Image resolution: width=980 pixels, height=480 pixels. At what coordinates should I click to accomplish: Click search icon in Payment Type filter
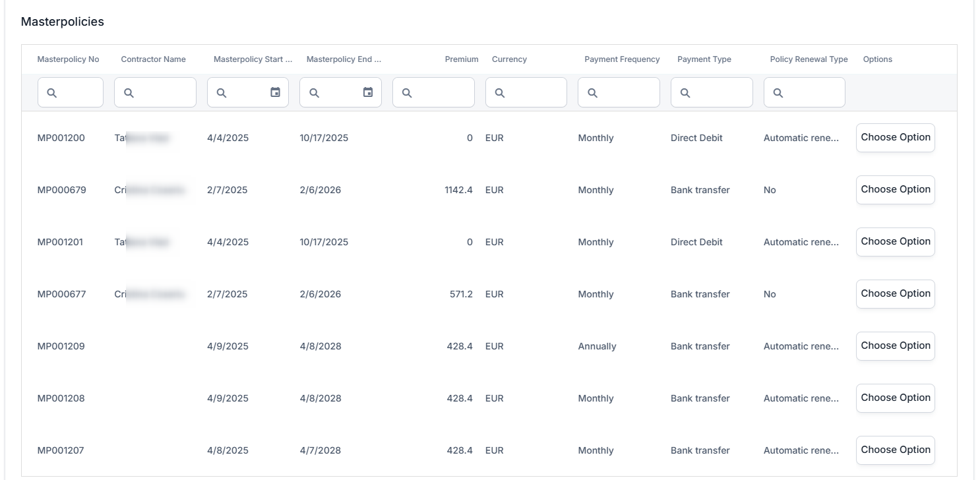point(685,93)
